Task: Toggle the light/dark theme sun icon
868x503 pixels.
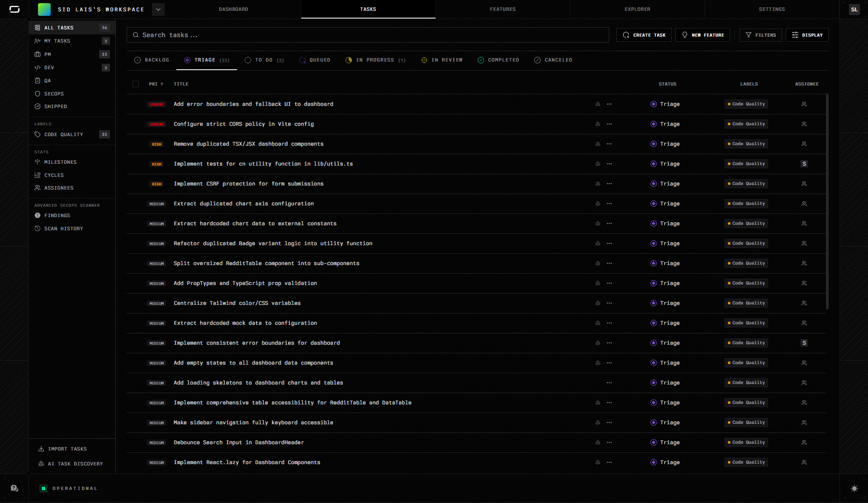Action: [x=854, y=488]
